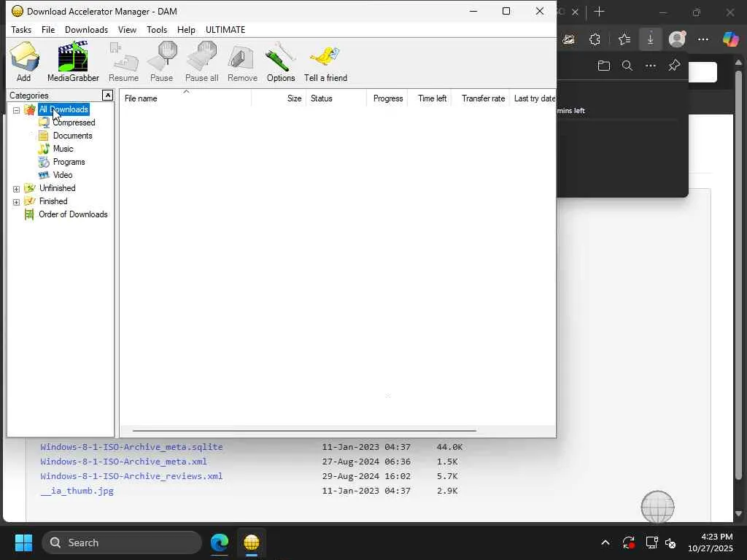This screenshot has height=560, width=747.
Task: Select the Finished category
Action: [53, 201]
